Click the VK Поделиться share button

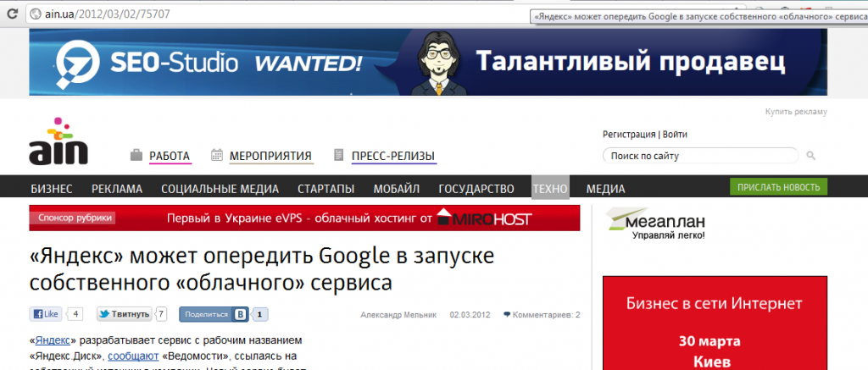pyautogui.click(x=213, y=314)
